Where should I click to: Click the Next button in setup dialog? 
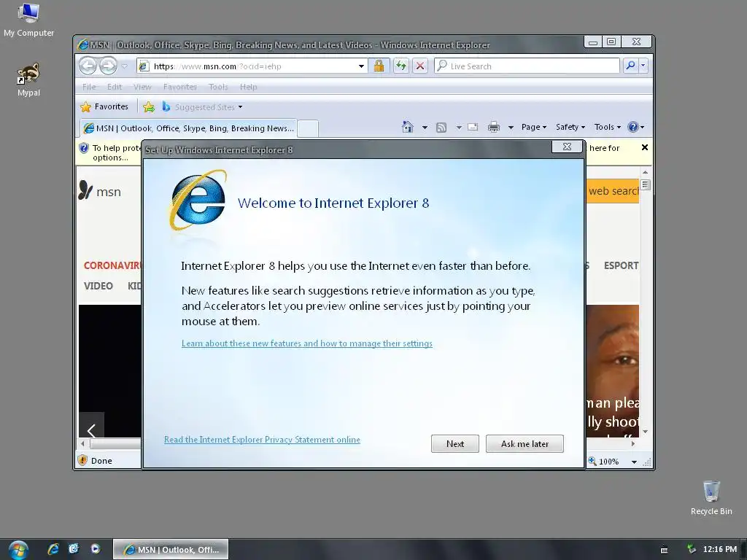455,444
